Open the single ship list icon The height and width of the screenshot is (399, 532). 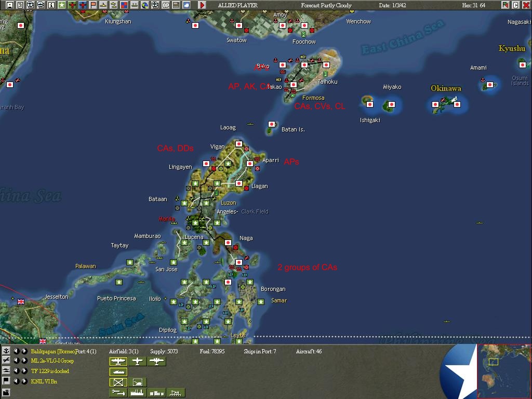point(103,5)
